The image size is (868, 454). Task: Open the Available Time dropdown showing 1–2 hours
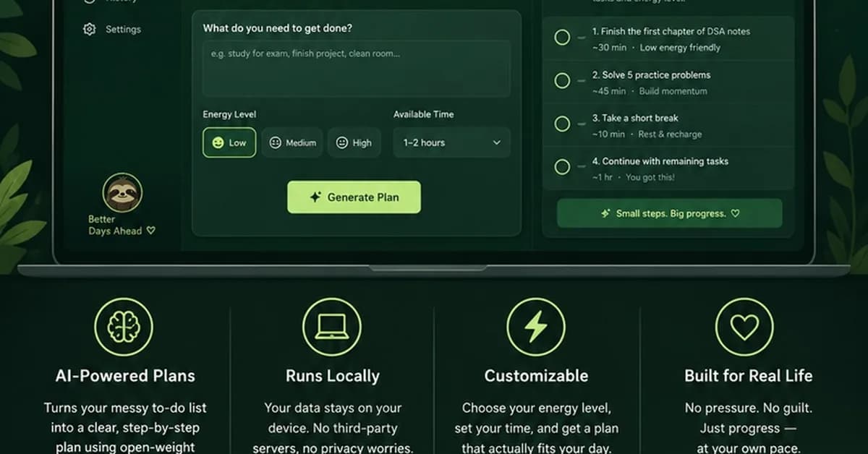click(451, 142)
